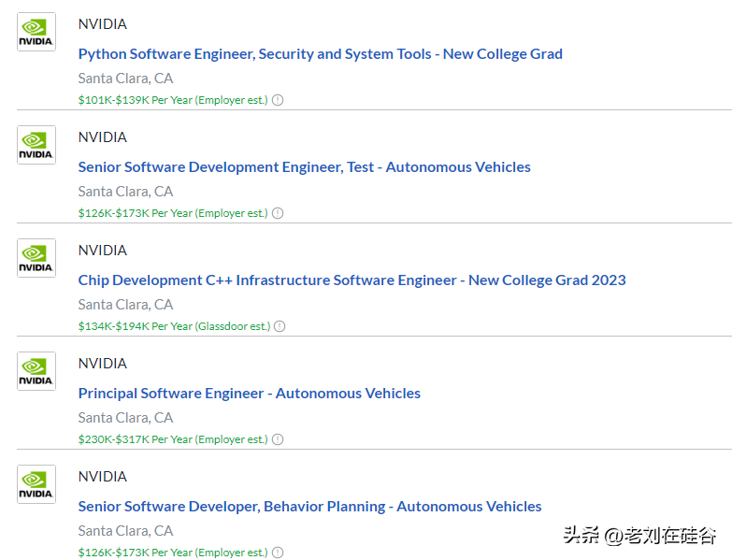732x560 pixels.
Task: Click NVIDIA logo beside Principal Software Engineer listing
Action: click(x=36, y=371)
